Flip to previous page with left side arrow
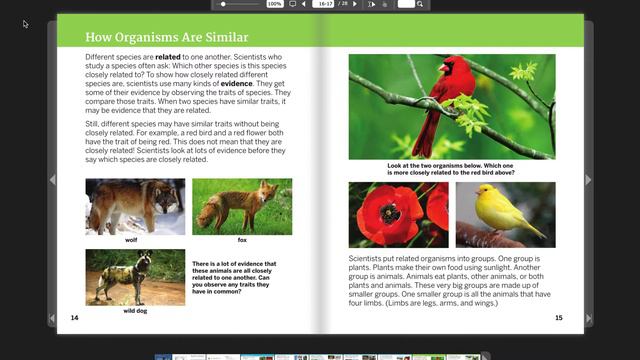Screen dimensions: 640x360 [x=52, y=180]
